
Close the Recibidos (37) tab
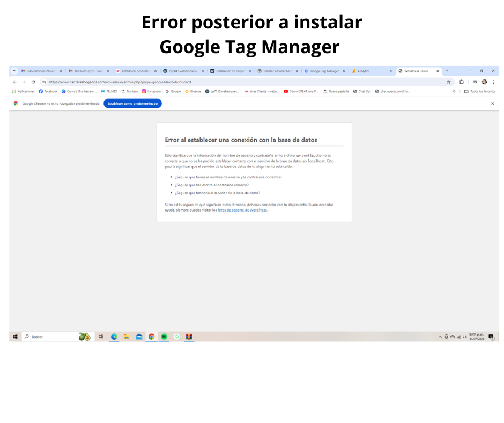click(108, 71)
